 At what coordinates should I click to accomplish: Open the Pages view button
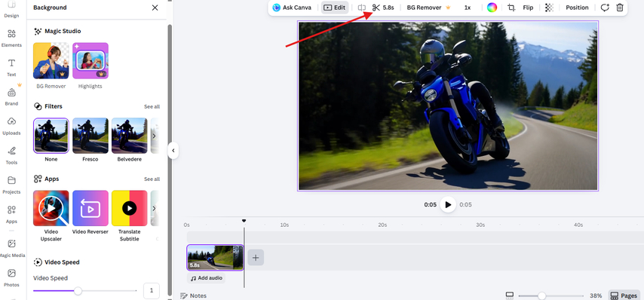pos(624,295)
